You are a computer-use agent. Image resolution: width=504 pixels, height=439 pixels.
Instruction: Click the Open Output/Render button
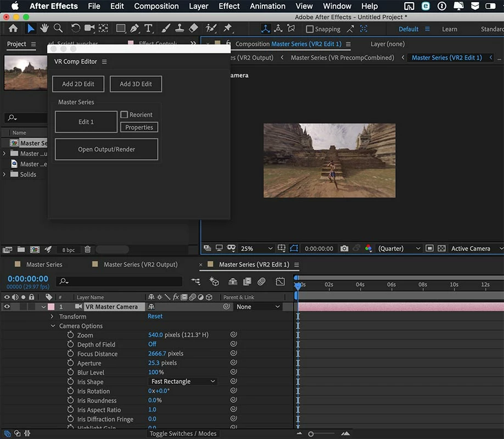point(107,149)
